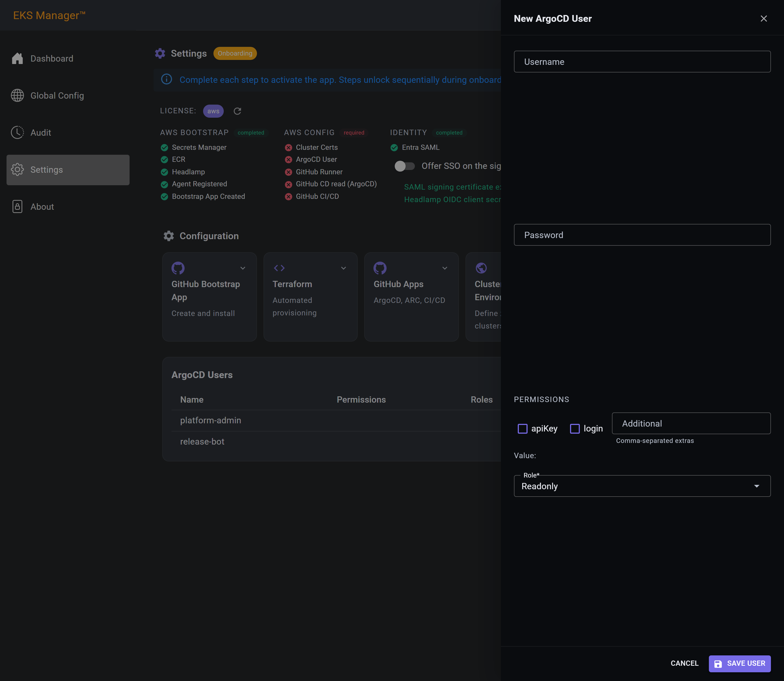The height and width of the screenshot is (681, 784).
Task: Open Global Config from the sidebar
Action: click(x=68, y=95)
